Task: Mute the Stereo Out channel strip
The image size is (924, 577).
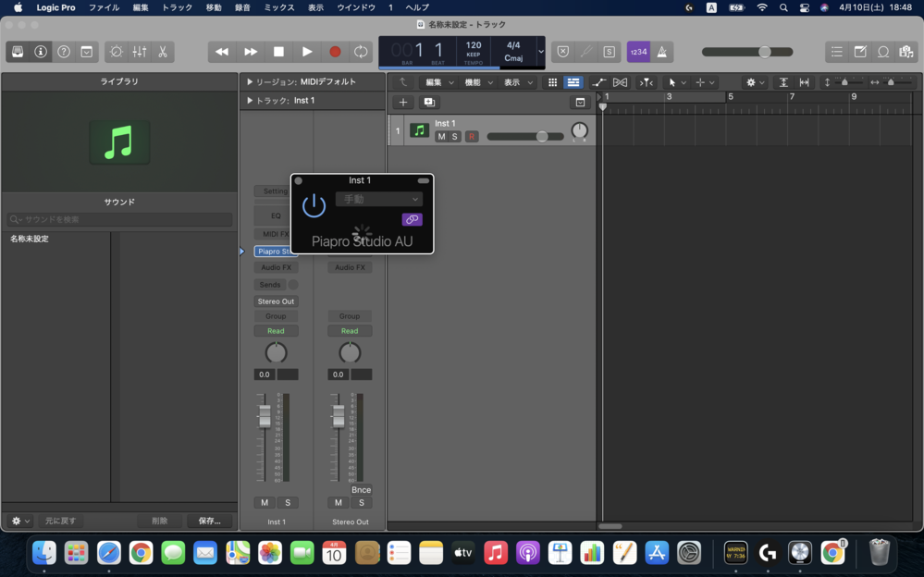Action: click(x=339, y=503)
